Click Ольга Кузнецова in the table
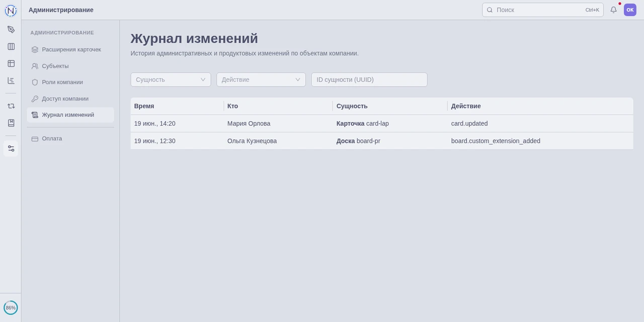The height and width of the screenshot is (322, 644). pyautogui.click(x=252, y=141)
